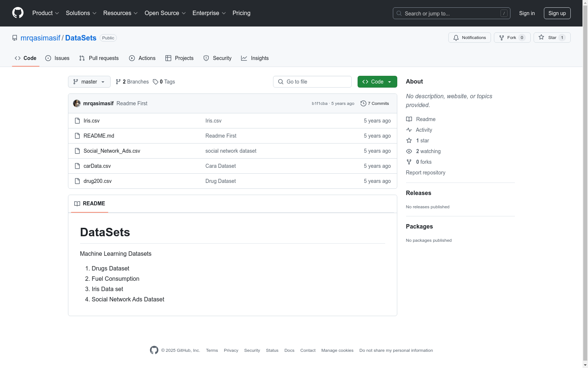Click the GitHub logo in the header

pos(18,13)
